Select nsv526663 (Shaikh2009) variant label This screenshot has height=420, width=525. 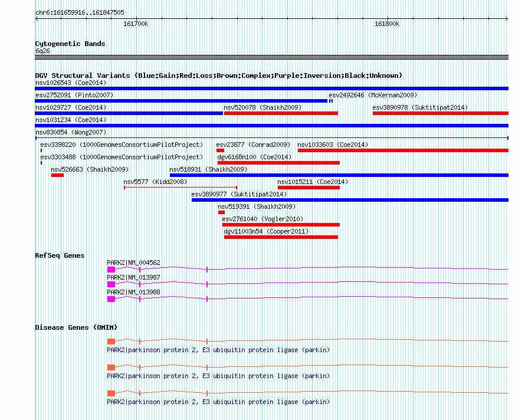tap(90, 169)
